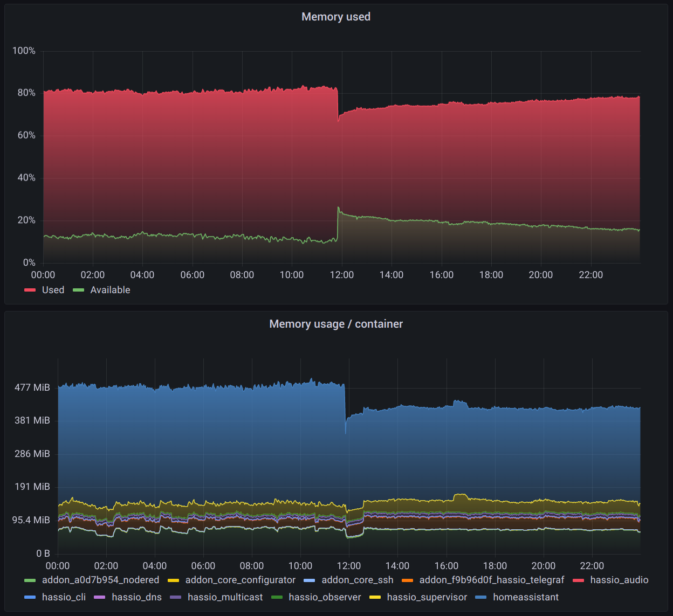This screenshot has height=616, width=673.
Task: Select hassio_multicast legend entry
Action: 225,597
